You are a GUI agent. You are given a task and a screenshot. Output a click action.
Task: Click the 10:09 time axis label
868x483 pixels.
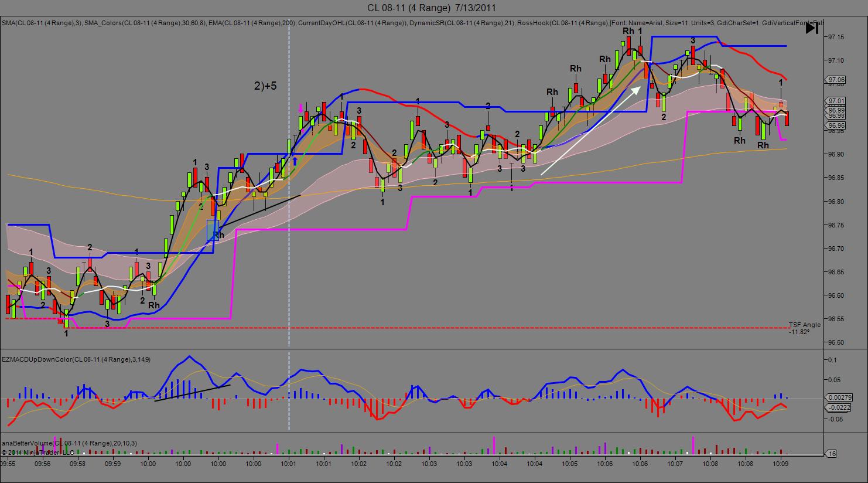(x=780, y=463)
